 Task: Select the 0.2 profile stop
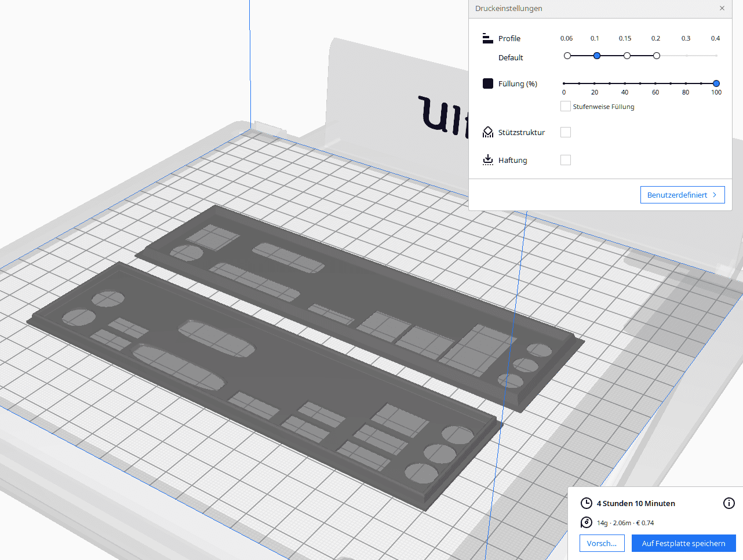[x=657, y=56]
